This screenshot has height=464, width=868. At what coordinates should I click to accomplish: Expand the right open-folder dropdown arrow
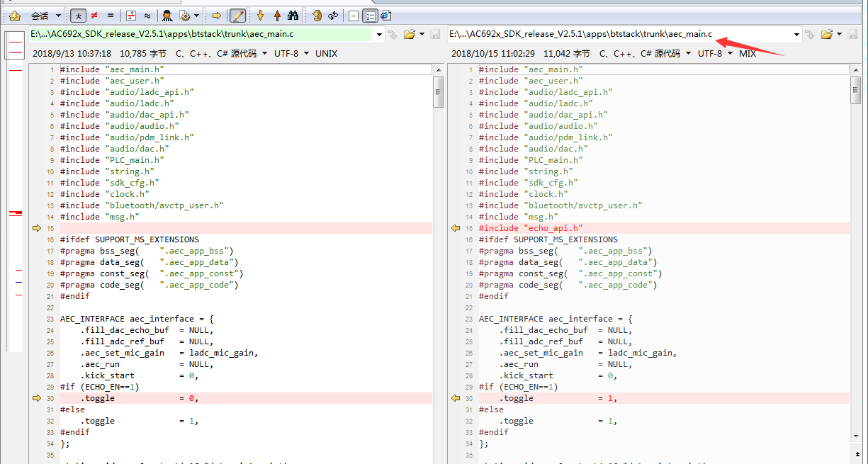(839, 34)
